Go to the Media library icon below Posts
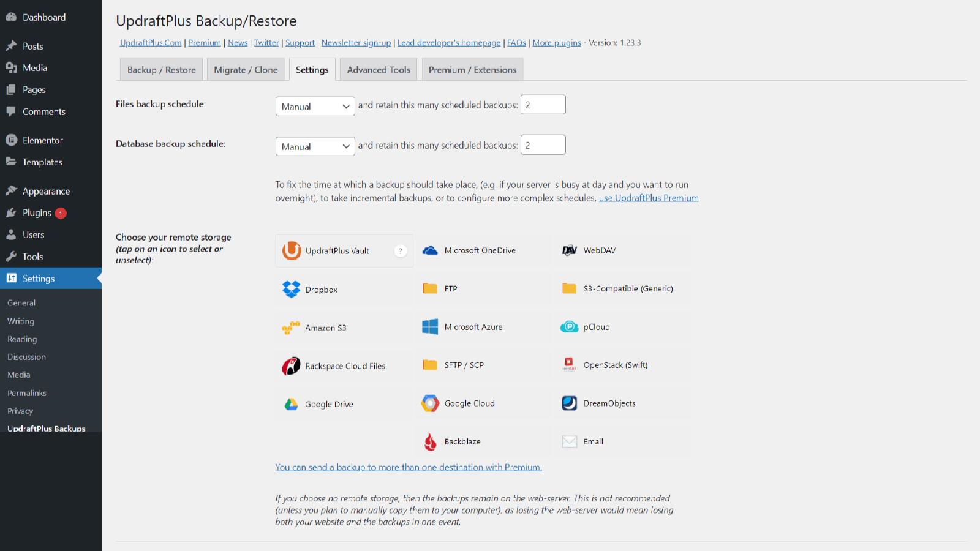The image size is (980, 551). coord(11,67)
